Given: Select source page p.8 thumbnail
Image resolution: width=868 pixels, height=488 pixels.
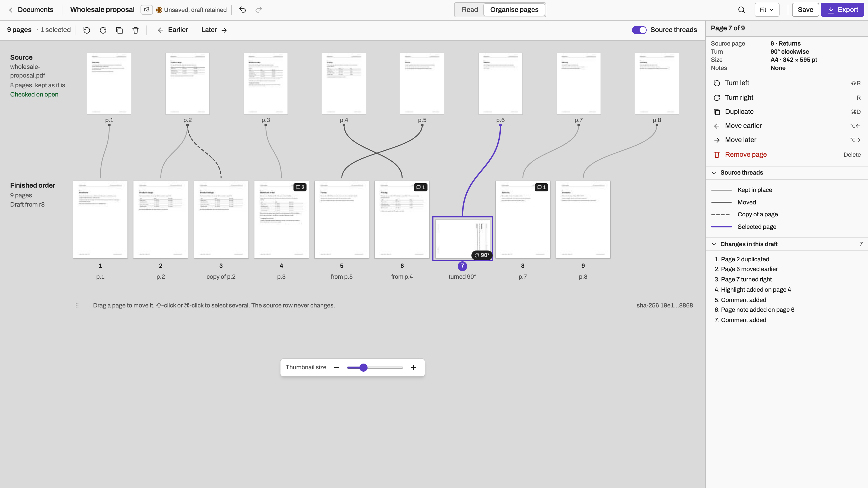Looking at the screenshot, I should coord(657,84).
